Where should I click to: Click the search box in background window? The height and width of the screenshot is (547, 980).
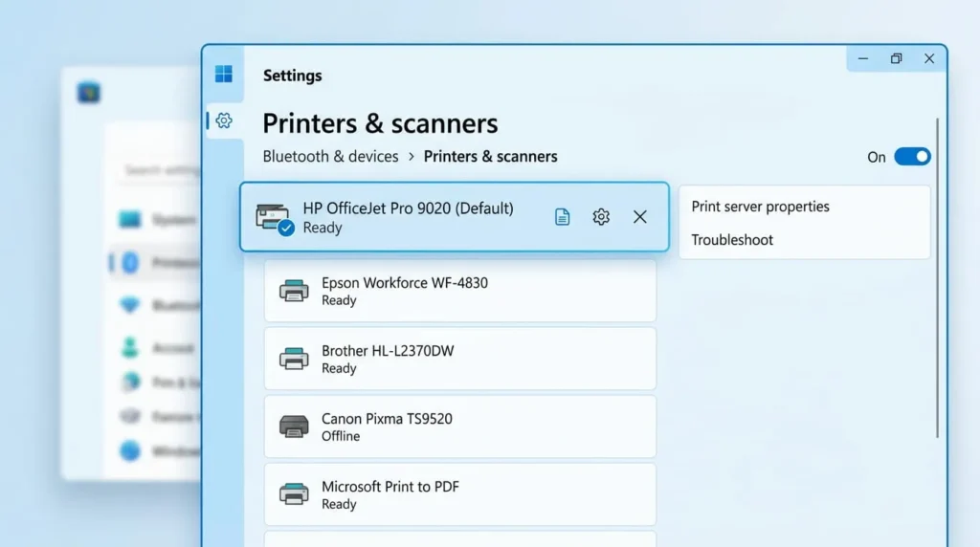click(x=160, y=170)
